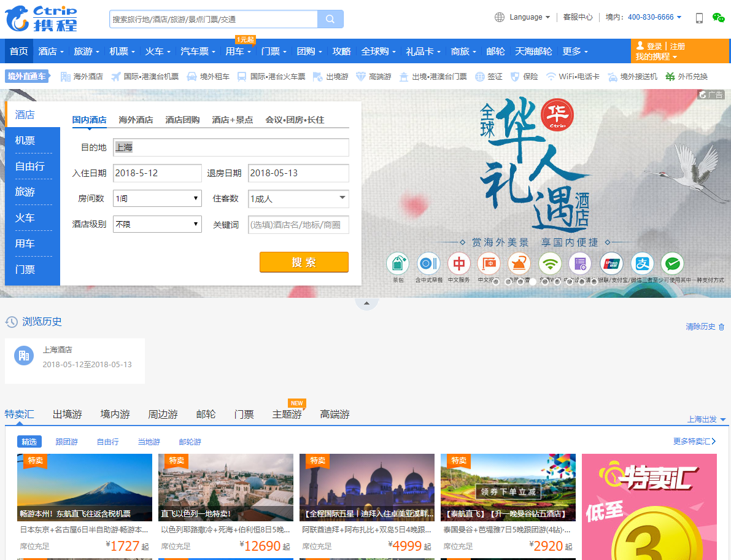Open the 更多特卖汇 link
Viewport: 731px width, 560px height.
tap(694, 441)
